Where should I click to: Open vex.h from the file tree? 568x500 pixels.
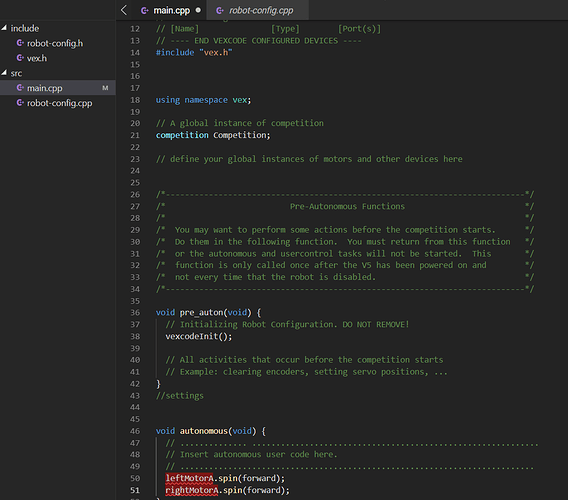(x=37, y=58)
